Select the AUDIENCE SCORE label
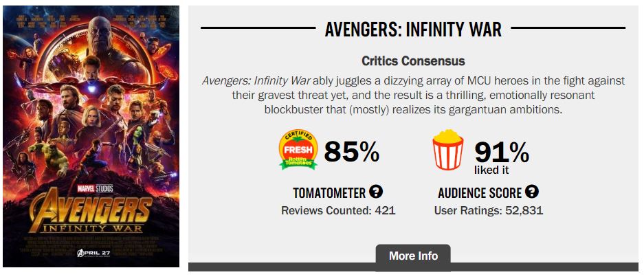The image size is (644, 279). pos(480,193)
